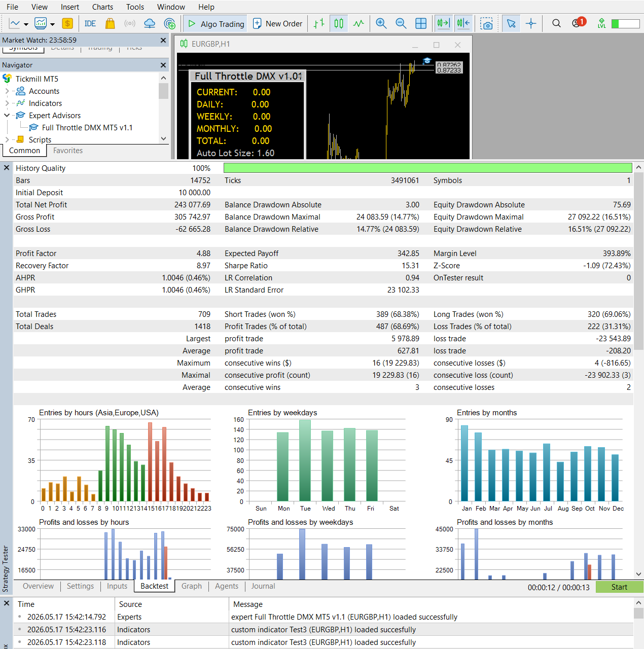Toggle chart shift from right border
Viewport: 644px width, 649px height.
(x=463, y=23)
